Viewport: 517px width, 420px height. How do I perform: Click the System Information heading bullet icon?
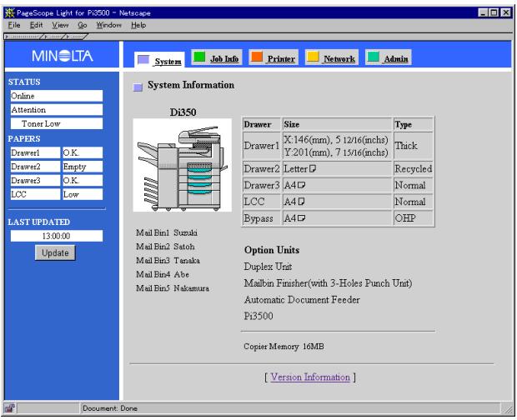138,87
